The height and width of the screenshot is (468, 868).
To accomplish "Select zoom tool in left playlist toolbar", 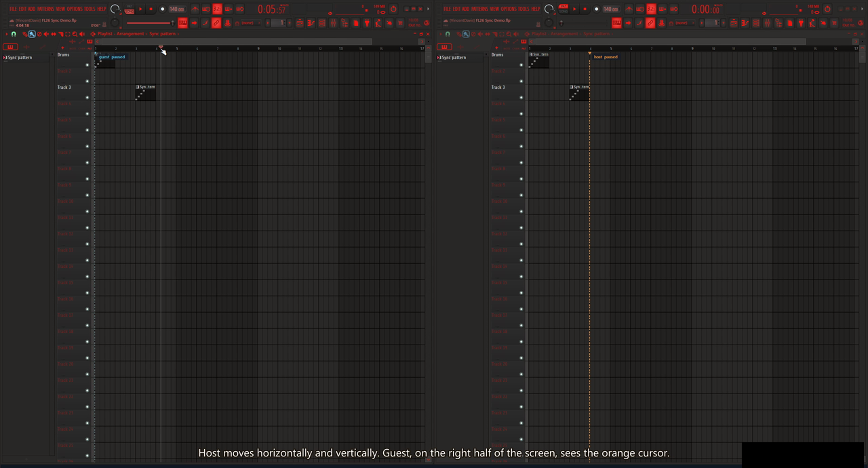I will 75,34.
